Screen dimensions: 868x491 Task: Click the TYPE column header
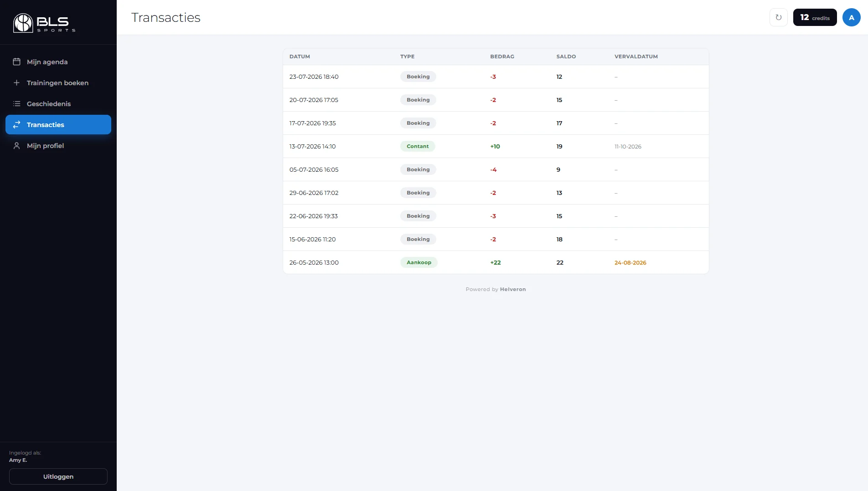(407, 56)
